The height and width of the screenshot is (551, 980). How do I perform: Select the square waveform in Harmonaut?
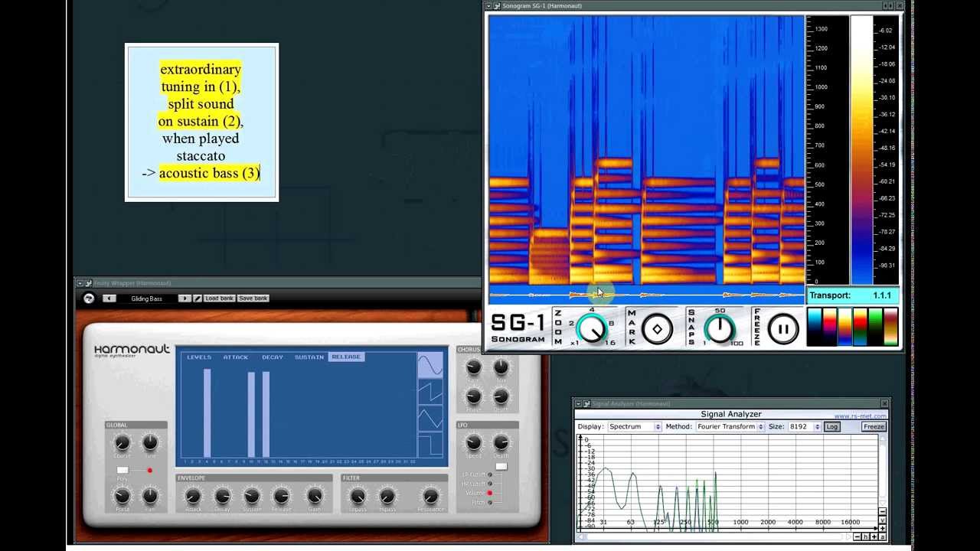[430, 445]
